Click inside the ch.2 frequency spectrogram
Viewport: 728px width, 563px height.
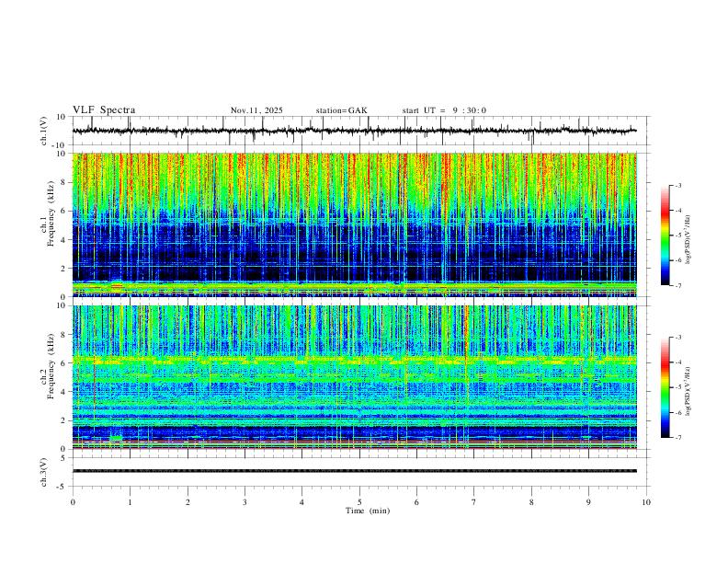(354, 377)
